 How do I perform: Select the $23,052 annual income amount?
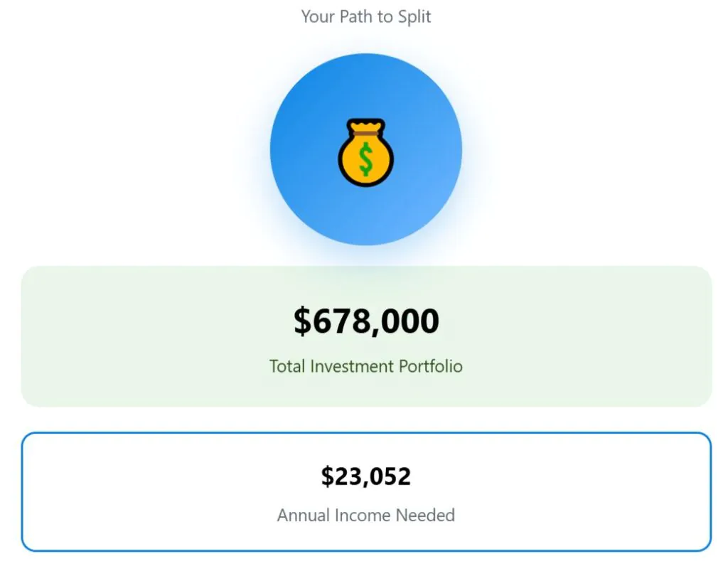tap(365, 476)
